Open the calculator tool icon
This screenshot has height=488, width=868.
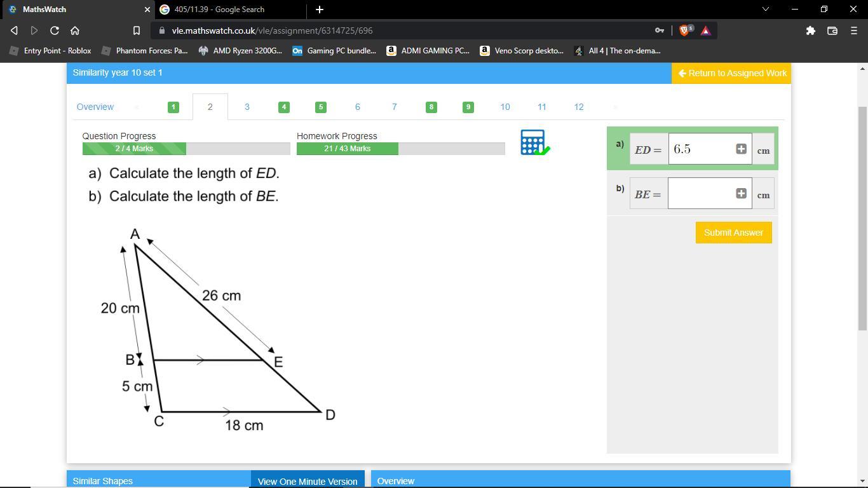(x=534, y=142)
